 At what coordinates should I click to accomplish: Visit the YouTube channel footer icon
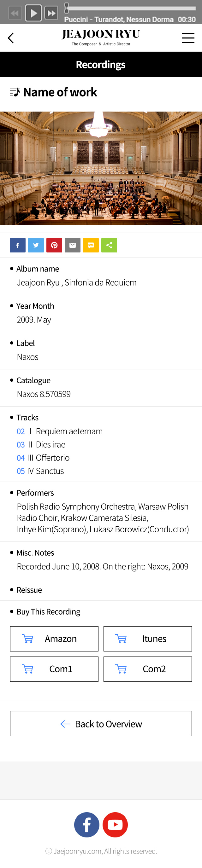click(x=115, y=825)
